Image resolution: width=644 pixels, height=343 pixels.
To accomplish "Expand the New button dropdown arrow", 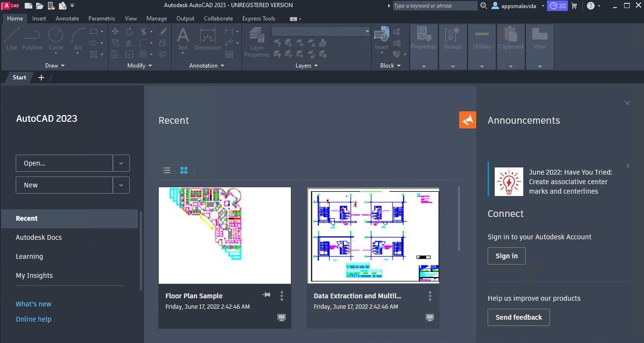I will click(121, 185).
